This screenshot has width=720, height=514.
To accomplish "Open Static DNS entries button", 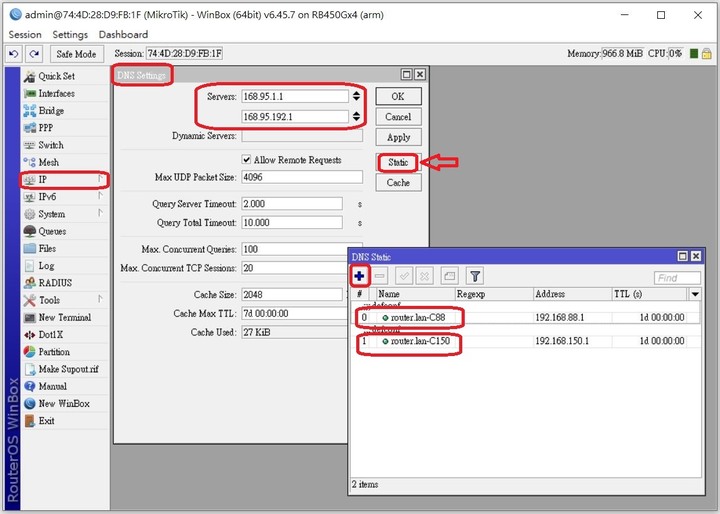I will click(398, 163).
